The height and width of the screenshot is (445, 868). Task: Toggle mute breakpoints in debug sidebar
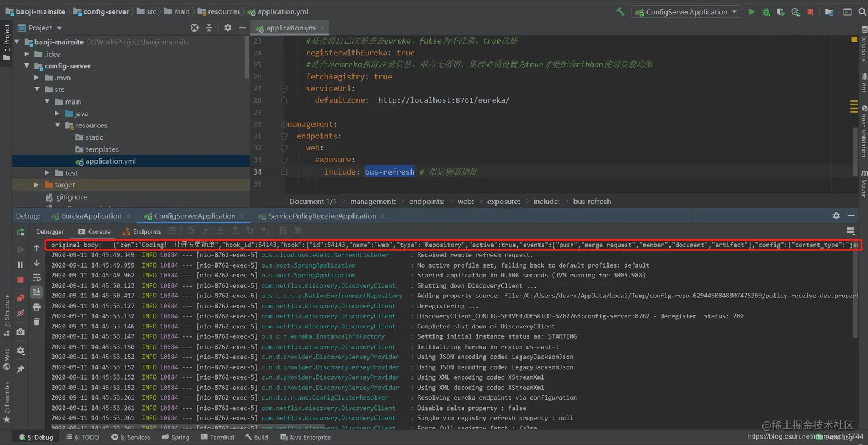coord(21,314)
